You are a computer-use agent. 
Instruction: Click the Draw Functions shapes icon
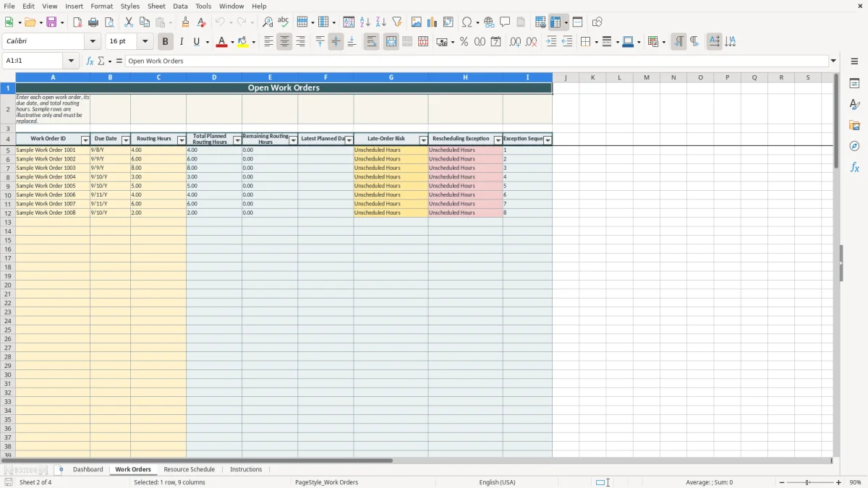pyautogui.click(x=597, y=22)
